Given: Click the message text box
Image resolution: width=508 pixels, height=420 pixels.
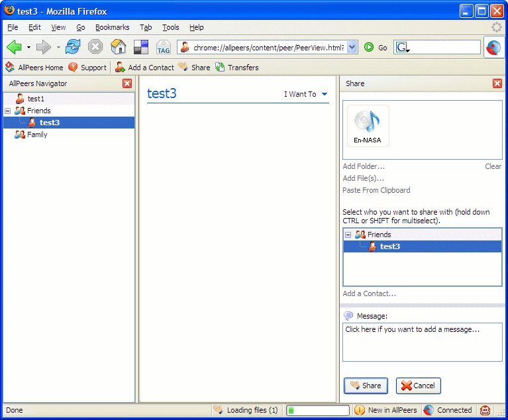Looking at the screenshot, I should tap(423, 342).
